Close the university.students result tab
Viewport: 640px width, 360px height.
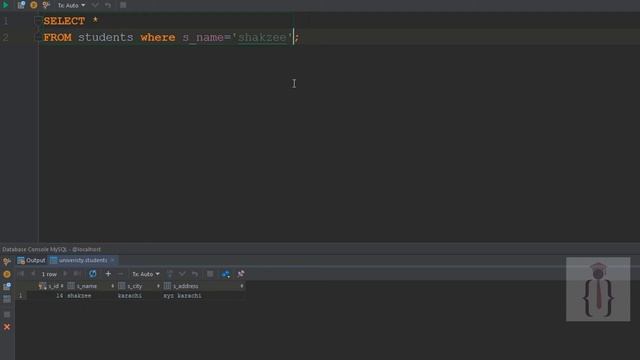(x=113, y=260)
